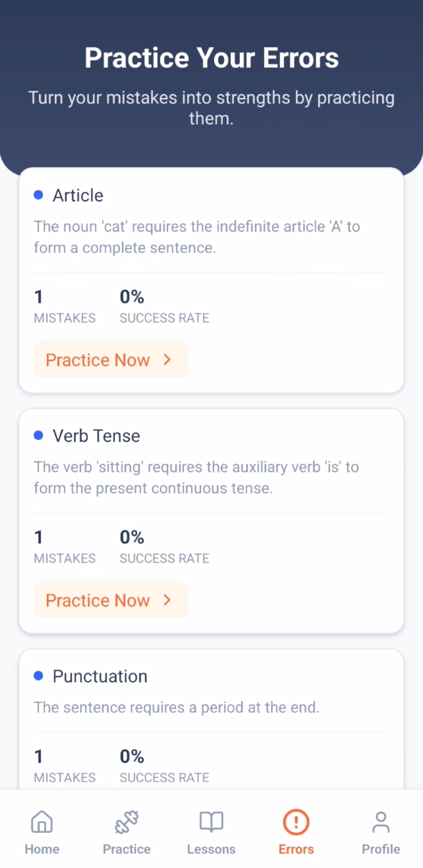Tap the Article card 0% success rate
Viewport: 423px width, 868px height.
[132, 296]
